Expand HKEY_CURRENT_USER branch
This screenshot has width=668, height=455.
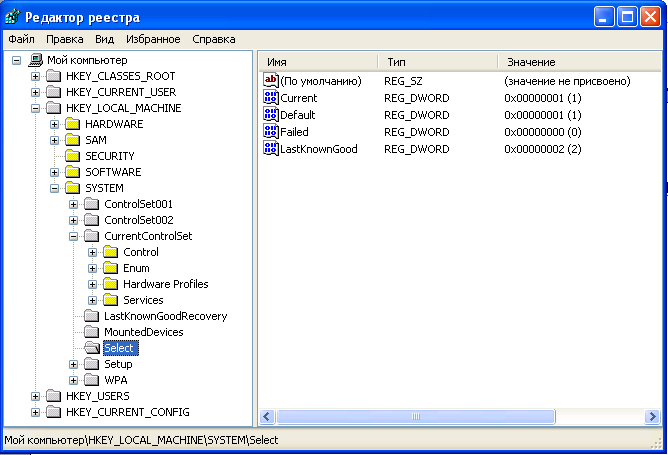click(35, 92)
